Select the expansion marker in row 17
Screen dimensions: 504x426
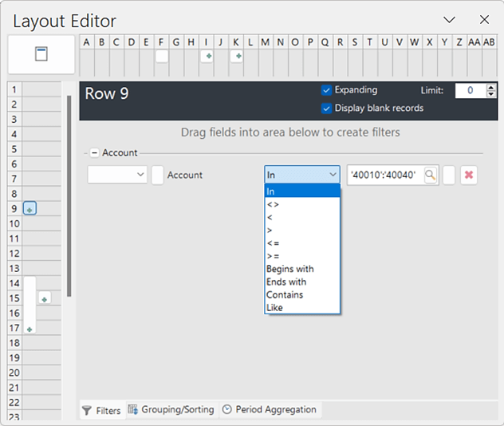click(30, 329)
